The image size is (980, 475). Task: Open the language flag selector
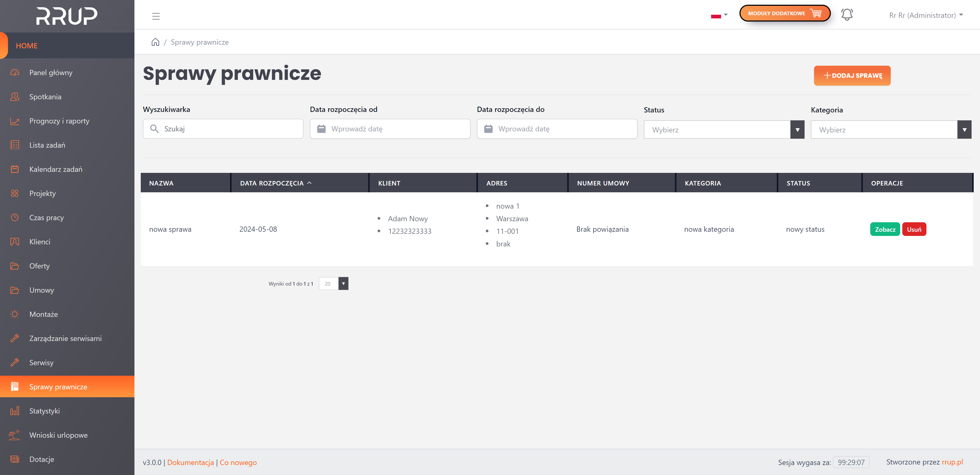pyautogui.click(x=719, y=15)
